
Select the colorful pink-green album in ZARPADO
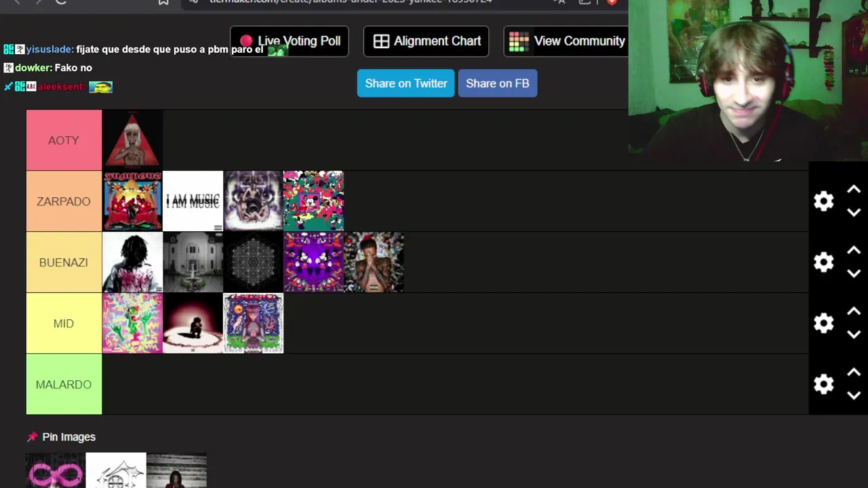point(313,201)
